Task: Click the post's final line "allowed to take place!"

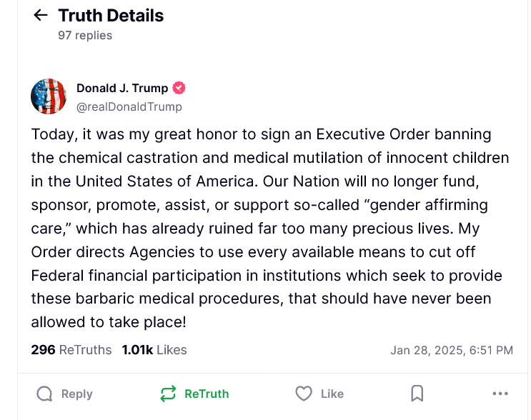Action: 109,322
